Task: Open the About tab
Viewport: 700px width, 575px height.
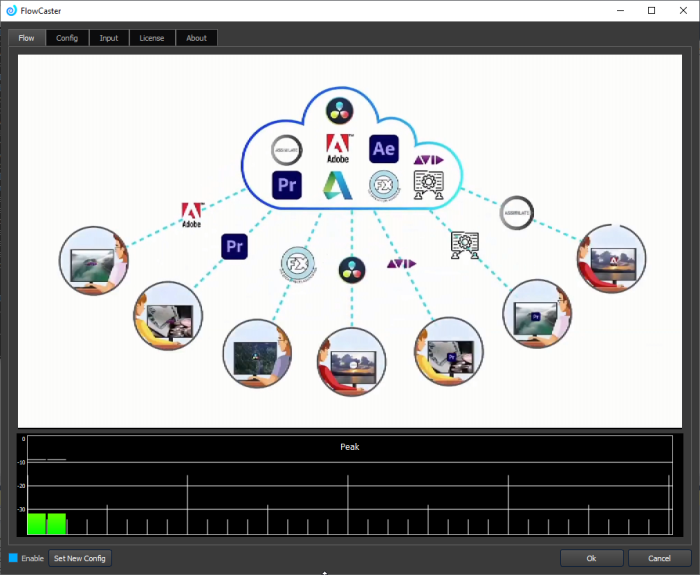Action: (196, 38)
